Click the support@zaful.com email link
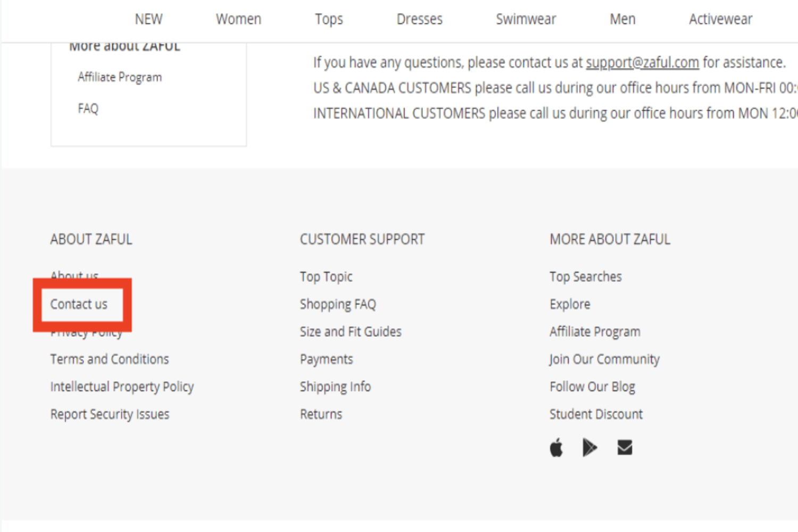Viewport: 798px width, 532px height. (x=642, y=63)
